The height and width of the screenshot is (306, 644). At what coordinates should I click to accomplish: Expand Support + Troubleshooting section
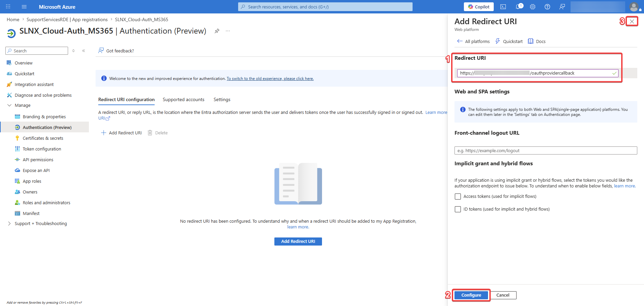click(x=9, y=223)
